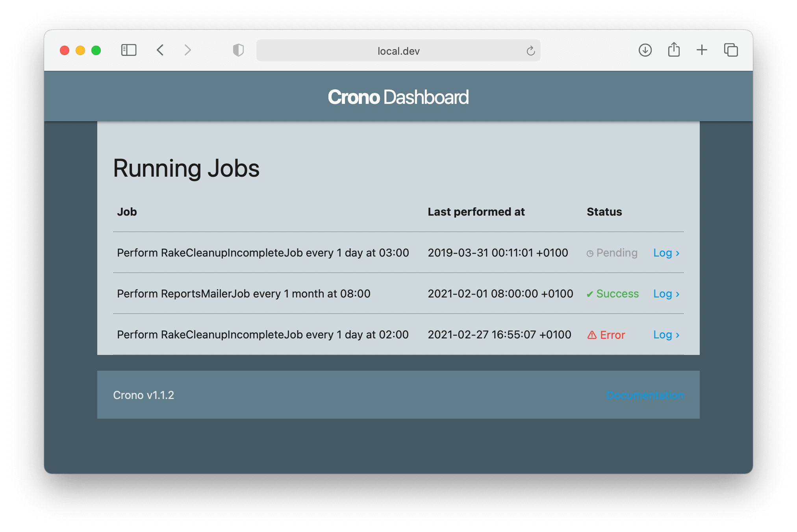Click timestamp 2019-03-31 00:11:01 +0100

[498, 253]
